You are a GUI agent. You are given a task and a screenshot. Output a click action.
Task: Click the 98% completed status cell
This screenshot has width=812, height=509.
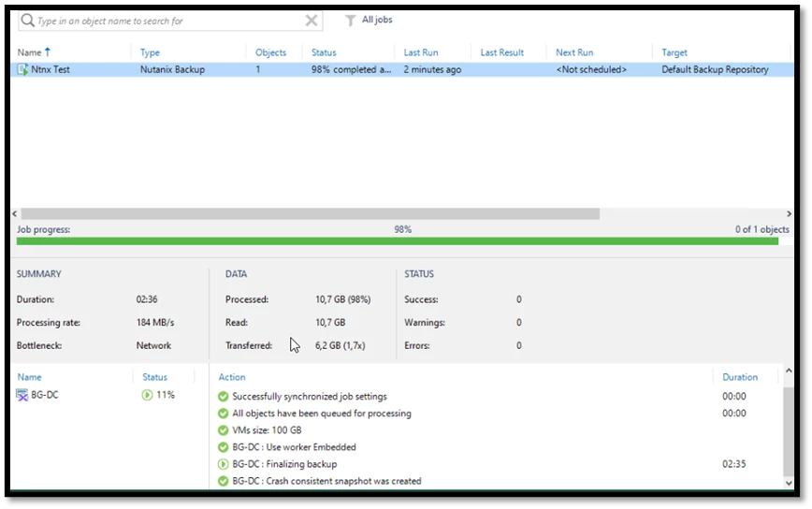click(x=351, y=69)
